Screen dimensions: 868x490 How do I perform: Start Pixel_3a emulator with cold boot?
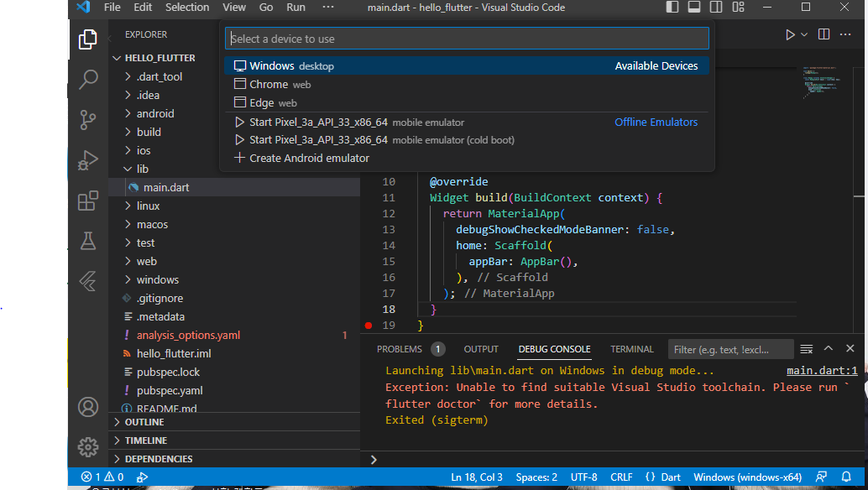467,140
